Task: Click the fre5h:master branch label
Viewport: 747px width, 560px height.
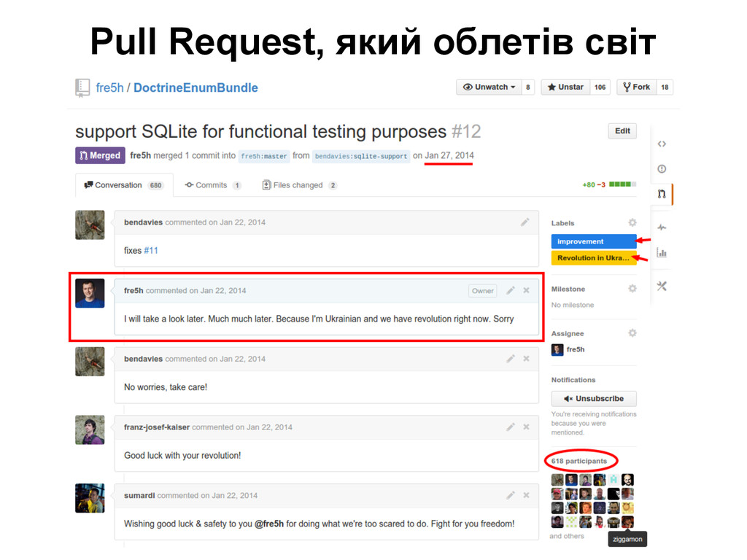Action: point(264,156)
